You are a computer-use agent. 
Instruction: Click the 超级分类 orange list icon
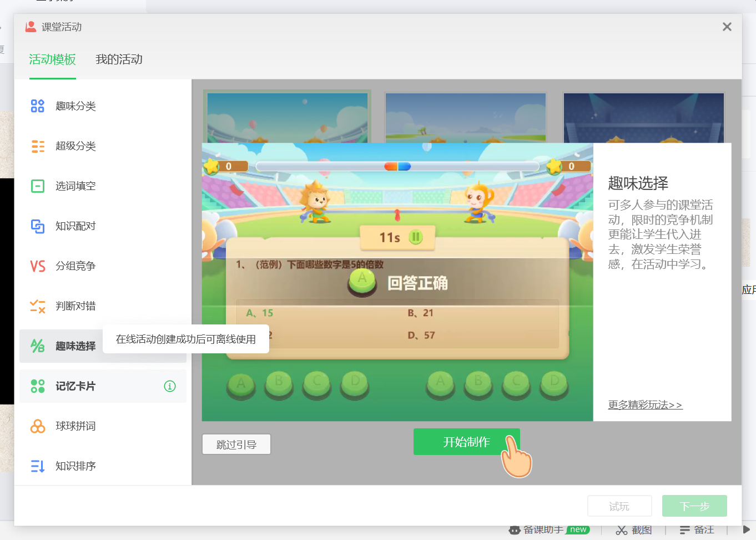click(38, 146)
